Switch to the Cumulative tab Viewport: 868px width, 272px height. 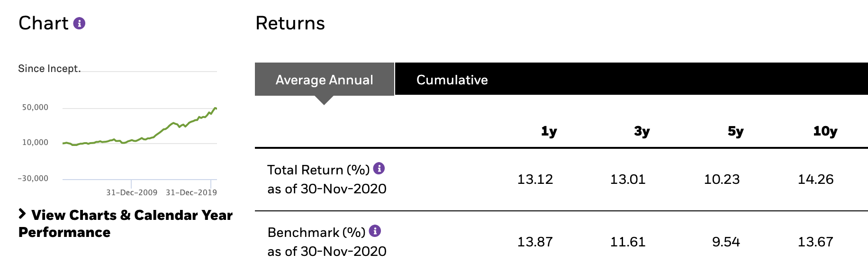[x=452, y=80]
